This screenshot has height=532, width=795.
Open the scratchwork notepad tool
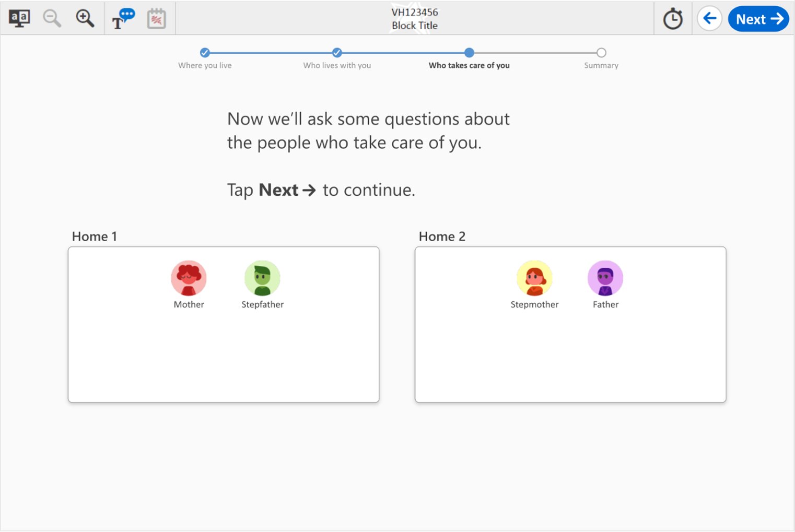(156, 19)
